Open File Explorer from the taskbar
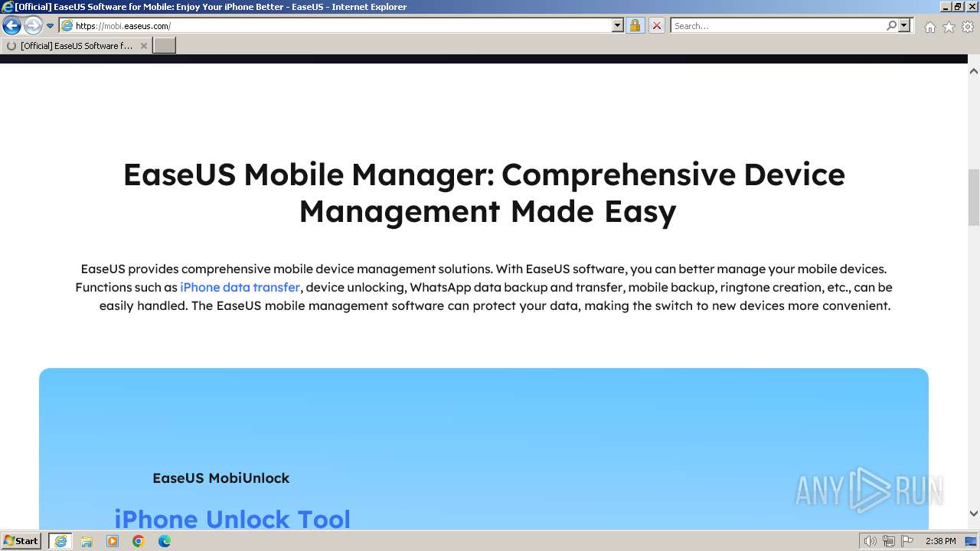The image size is (980, 551). point(87,541)
